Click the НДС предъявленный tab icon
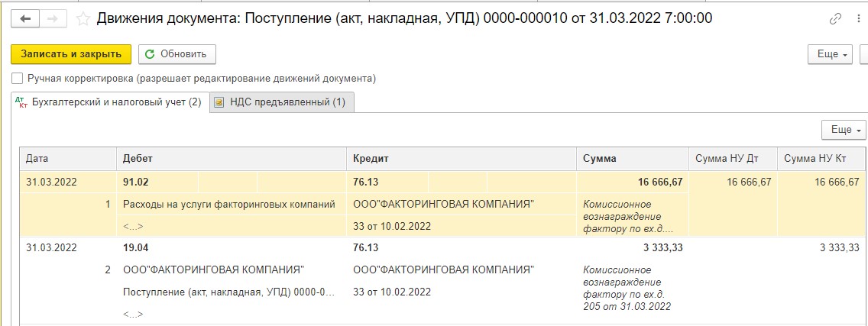Image resolution: width=868 pixels, height=326 pixels. [x=219, y=102]
